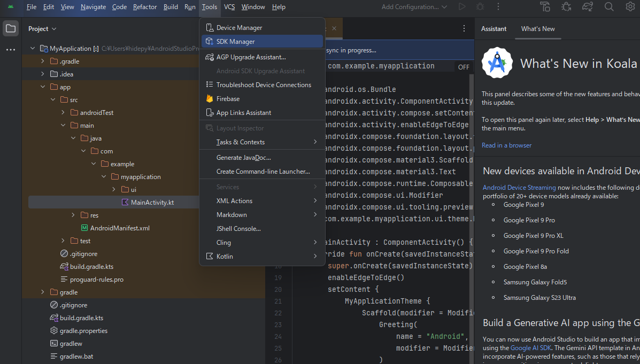
Task: Choose SDK Manager from Tools menu
Action: pyautogui.click(x=262, y=41)
